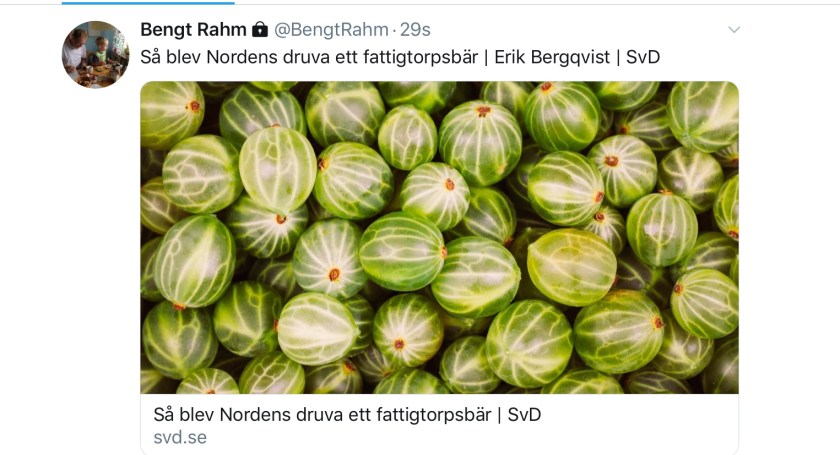This screenshot has height=455, width=840.
Task: Click the pale yellow-green gooseberry in image
Action: tap(572, 267)
